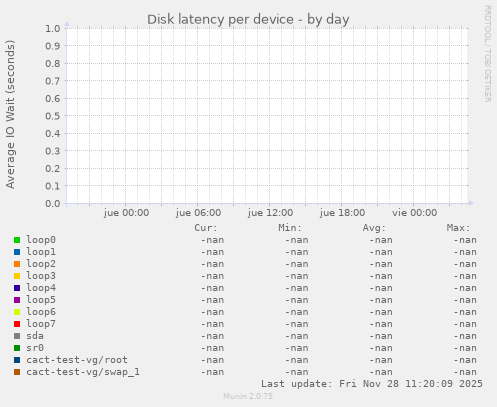This screenshot has height=407, width=497.
Task: Click the jue 12:00 time label
Action: tap(270, 213)
